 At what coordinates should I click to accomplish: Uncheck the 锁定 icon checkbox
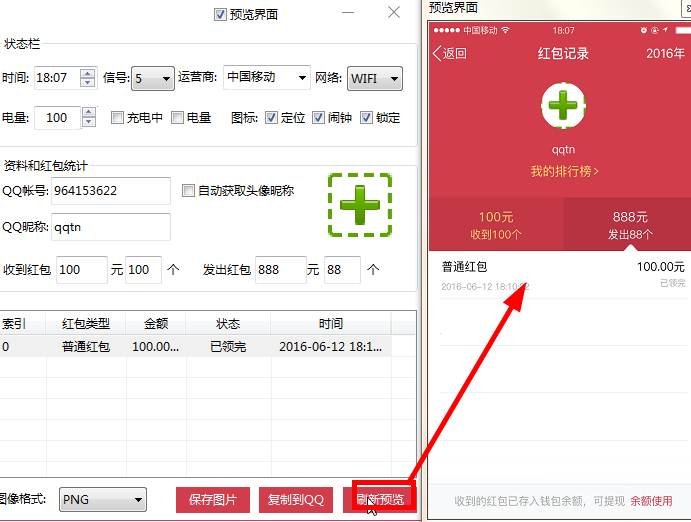366,118
